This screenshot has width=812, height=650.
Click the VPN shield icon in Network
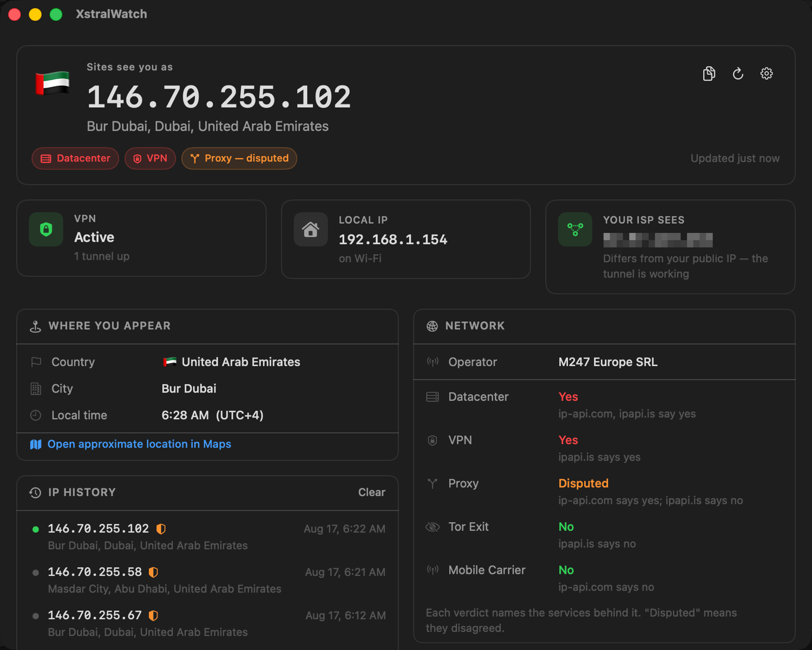pyautogui.click(x=433, y=440)
